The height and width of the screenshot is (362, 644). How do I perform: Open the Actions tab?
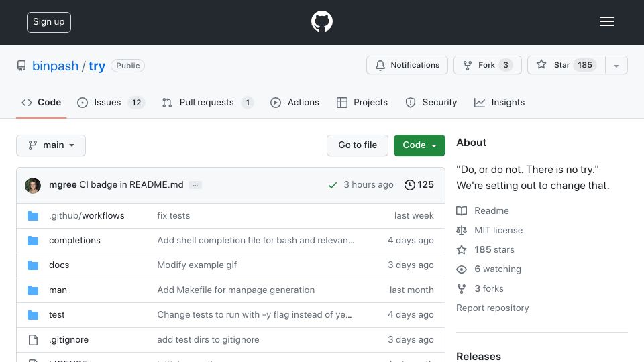294,102
